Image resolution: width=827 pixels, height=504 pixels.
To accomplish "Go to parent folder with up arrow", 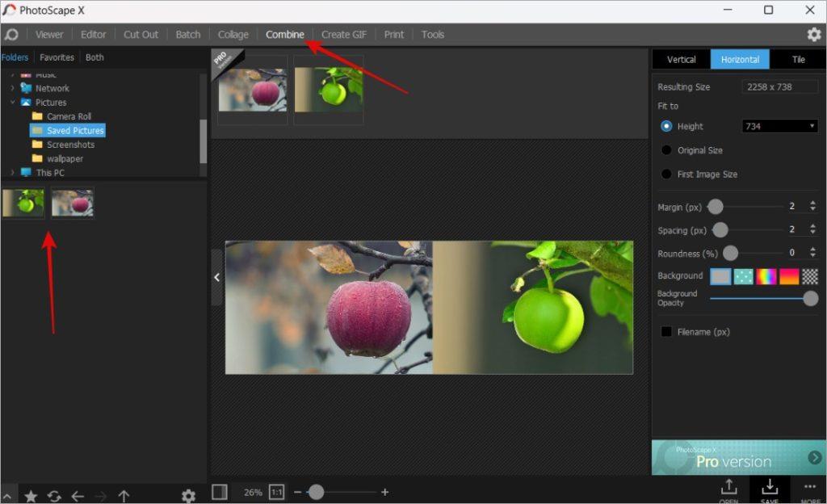I will 124,496.
